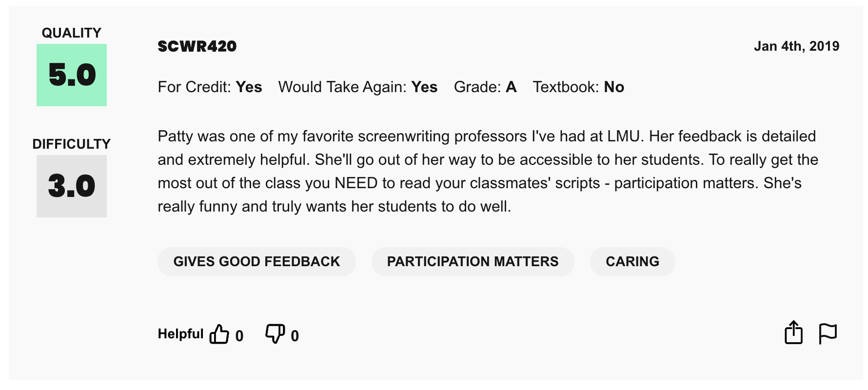Select the GIVES GOOD FEEDBACK tag
Screen dimensions: 868x390
point(256,261)
